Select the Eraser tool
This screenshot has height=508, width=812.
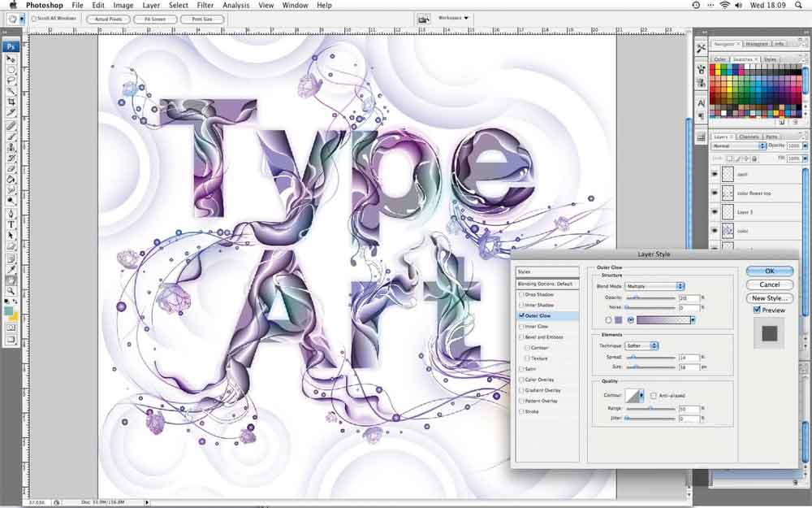point(11,169)
